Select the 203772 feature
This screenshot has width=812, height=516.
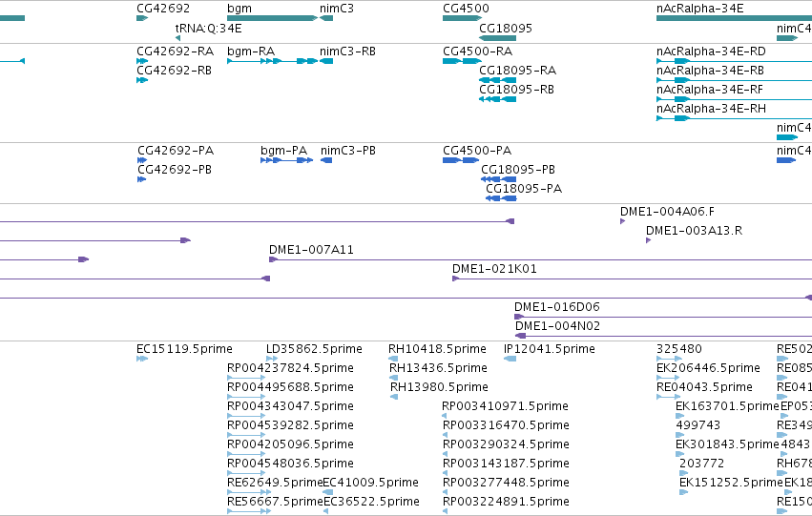683,474
